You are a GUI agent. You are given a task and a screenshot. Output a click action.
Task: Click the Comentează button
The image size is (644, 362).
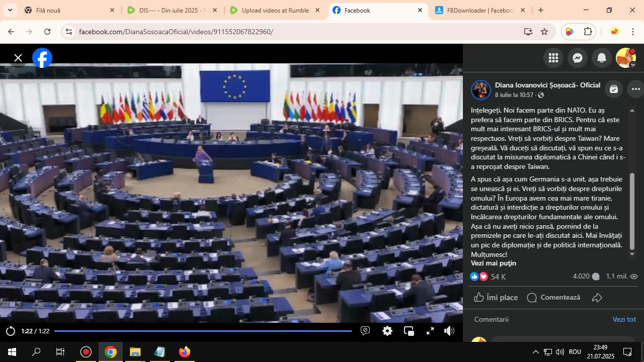point(553,297)
